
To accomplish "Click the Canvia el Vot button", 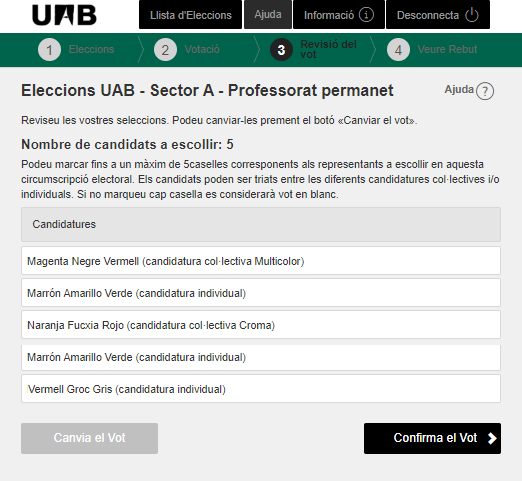I will pos(89,438).
